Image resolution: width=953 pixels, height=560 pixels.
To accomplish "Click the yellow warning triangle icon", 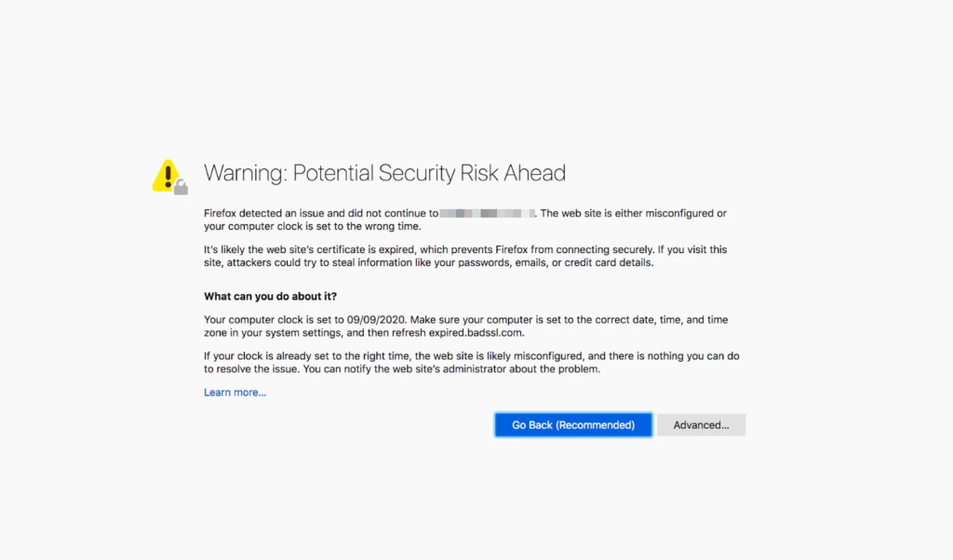I will point(167,174).
